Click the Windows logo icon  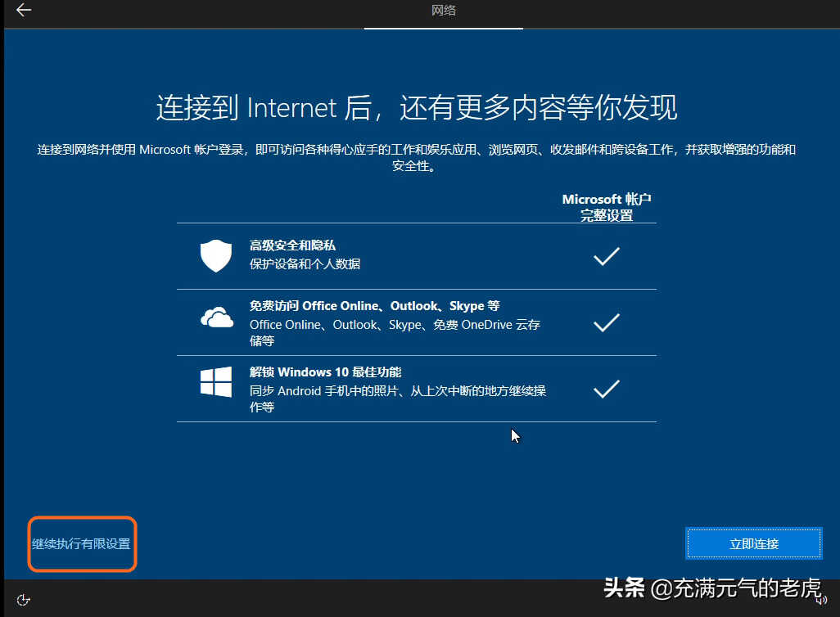click(x=216, y=382)
